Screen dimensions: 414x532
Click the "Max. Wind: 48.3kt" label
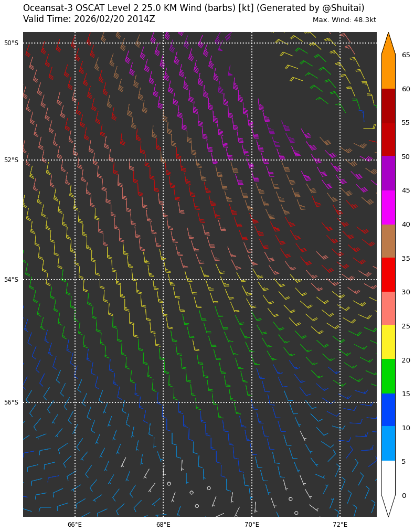(x=344, y=20)
